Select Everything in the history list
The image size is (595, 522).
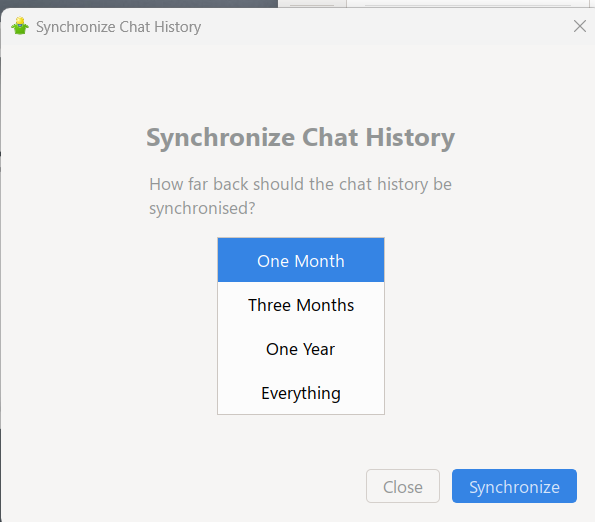click(301, 393)
